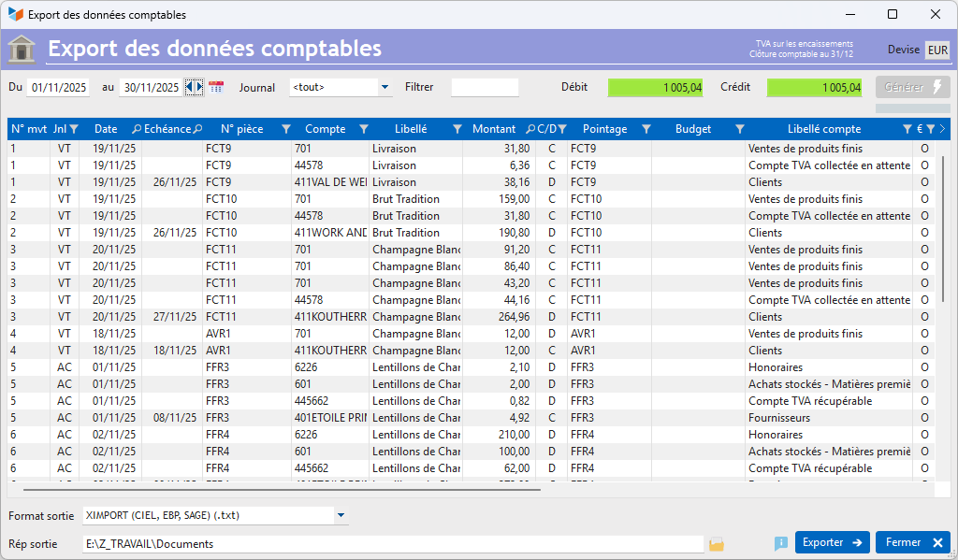Click into the Filtrer text field

pyautogui.click(x=485, y=88)
